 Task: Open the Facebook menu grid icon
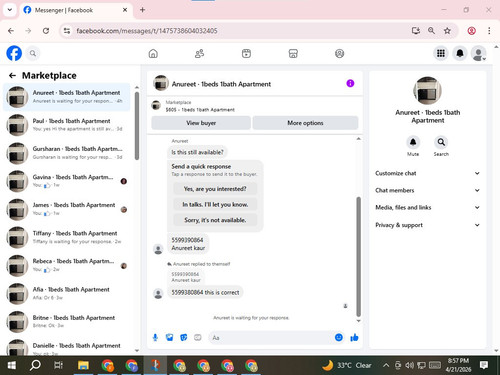tap(441, 53)
